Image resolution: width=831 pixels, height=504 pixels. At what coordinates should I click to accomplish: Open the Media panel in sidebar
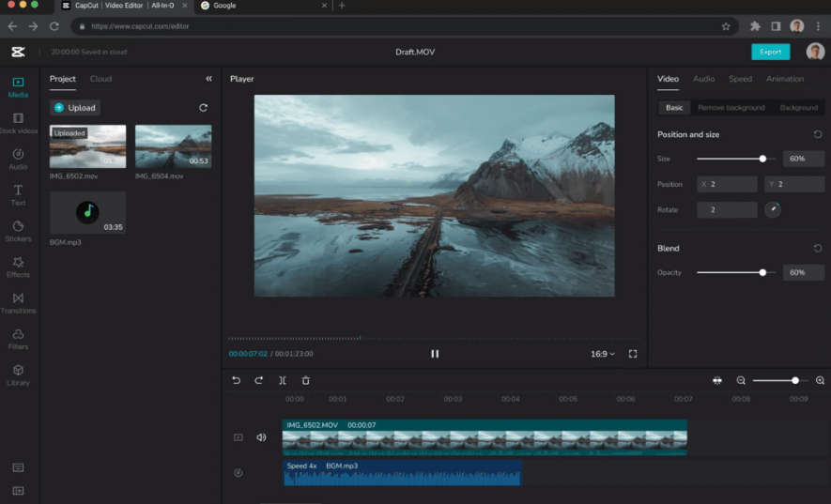pos(18,87)
